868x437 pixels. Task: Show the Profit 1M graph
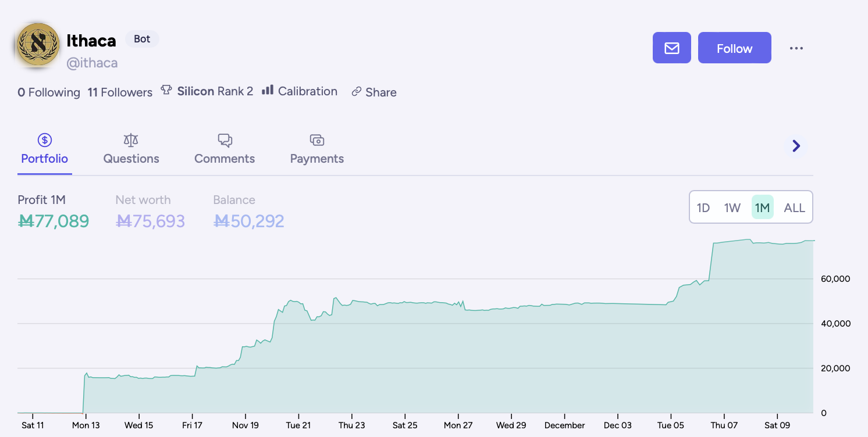pyautogui.click(x=54, y=212)
